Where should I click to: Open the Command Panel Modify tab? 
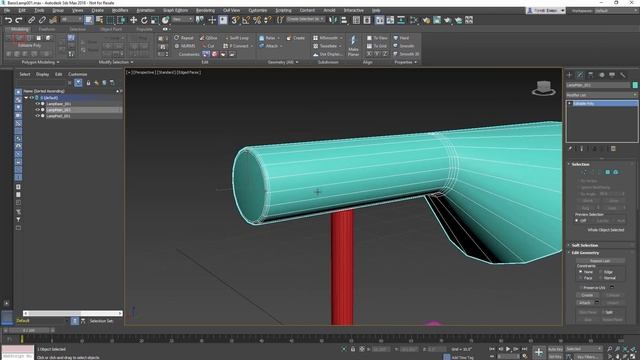pyautogui.click(x=580, y=75)
